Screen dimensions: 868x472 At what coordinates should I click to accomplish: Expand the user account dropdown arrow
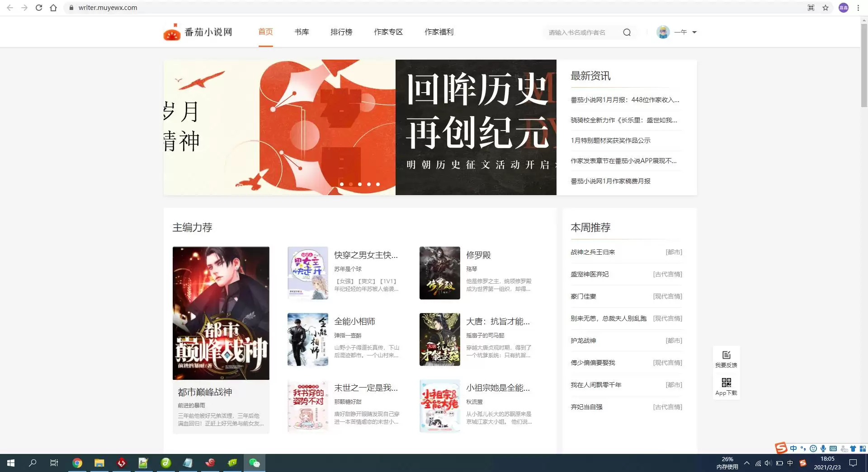[694, 32]
